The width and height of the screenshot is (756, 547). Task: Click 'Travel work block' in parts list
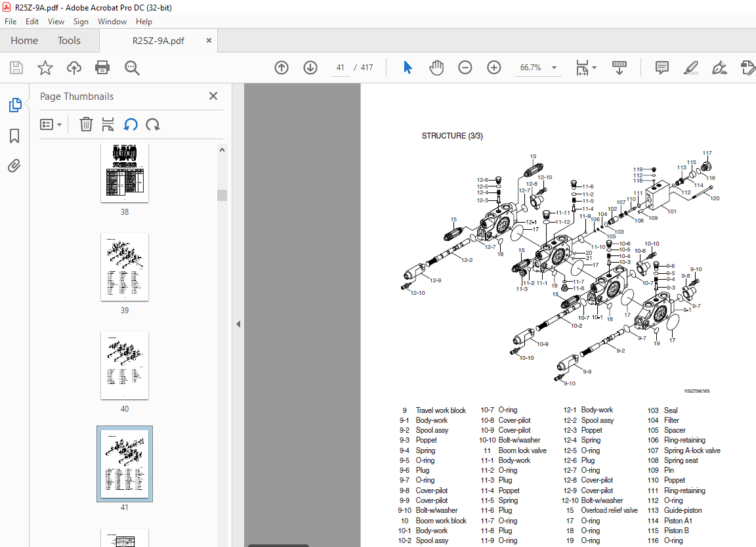pyautogui.click(x=441, y=410)
